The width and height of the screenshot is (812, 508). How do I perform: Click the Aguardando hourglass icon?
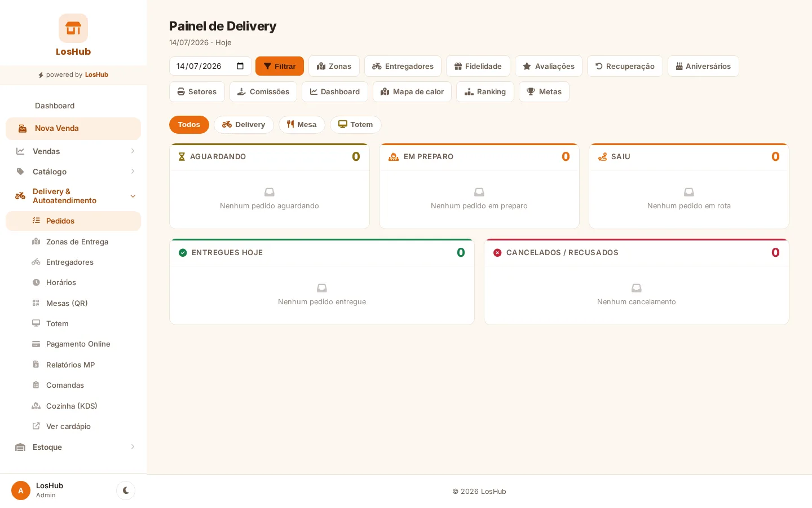pos(182,156)
